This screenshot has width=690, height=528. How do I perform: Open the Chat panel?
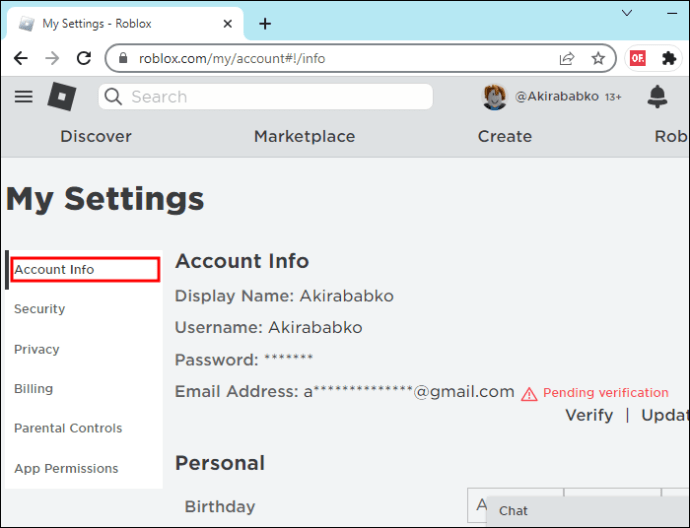(588, 511)
